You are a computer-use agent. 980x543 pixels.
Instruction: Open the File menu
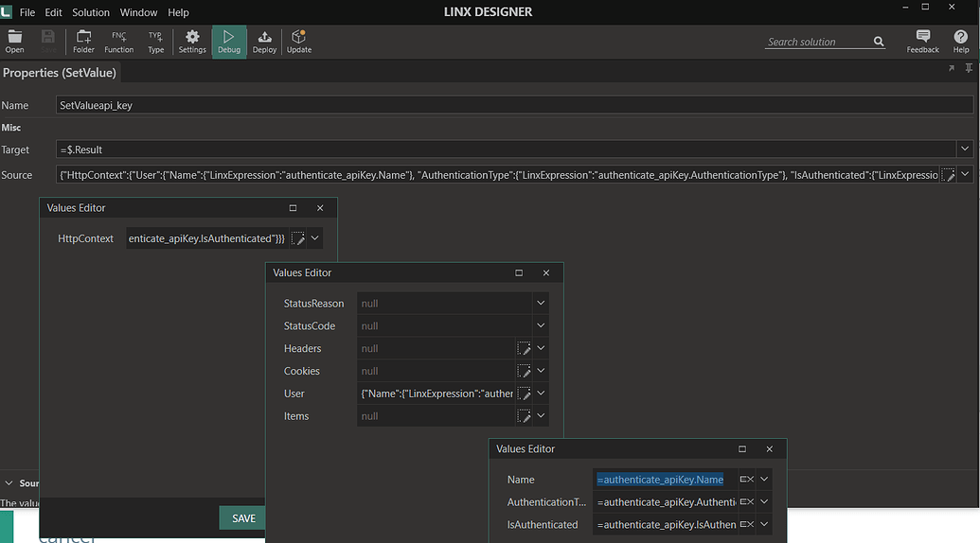(x=27, y=12)
